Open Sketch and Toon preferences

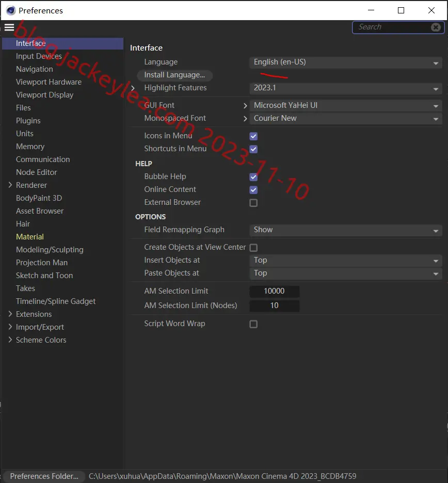(44, 276)
